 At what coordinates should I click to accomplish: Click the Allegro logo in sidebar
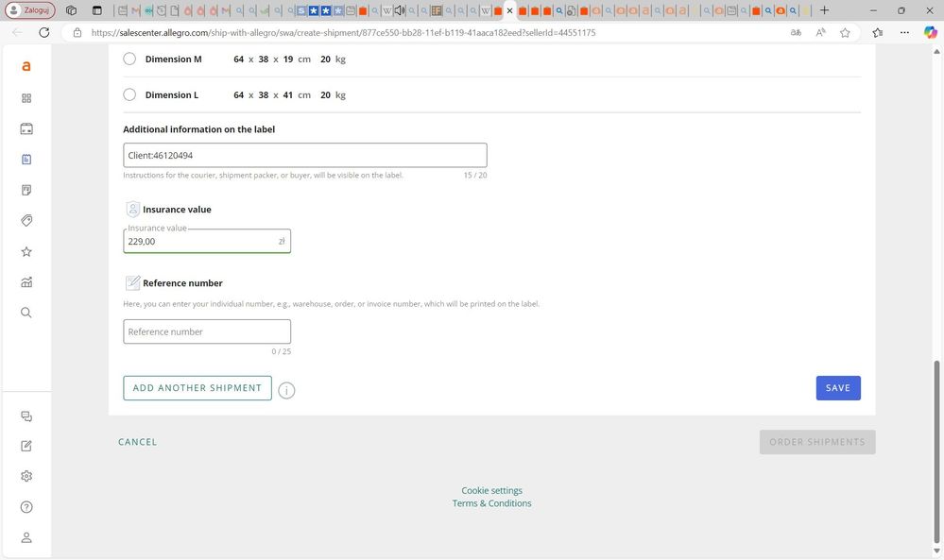26,66
